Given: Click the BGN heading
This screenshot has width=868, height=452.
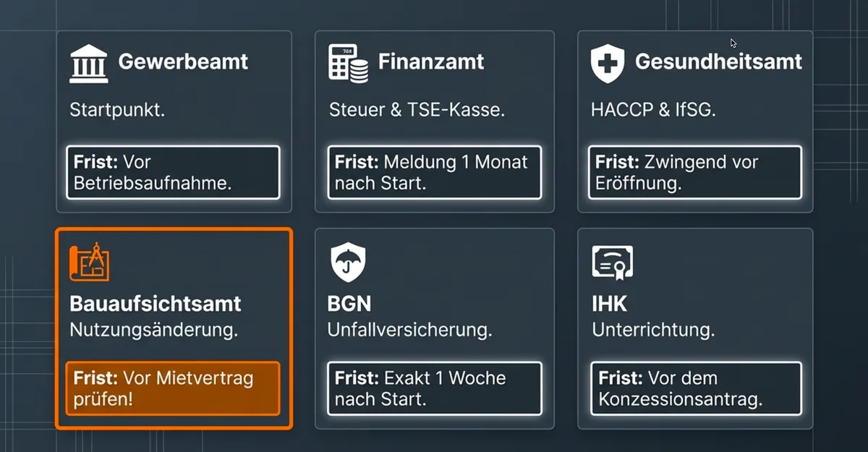Looking at the screenshot, I should 349,303.
